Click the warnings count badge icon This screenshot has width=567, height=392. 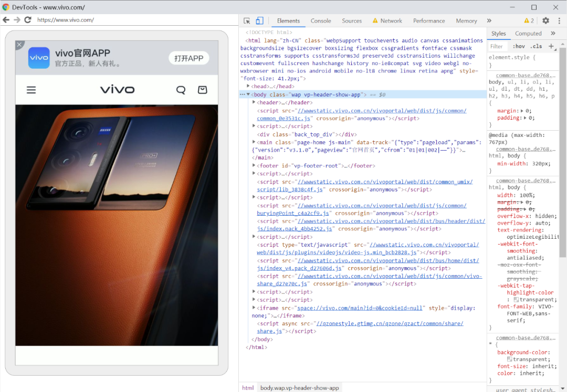[529, 20]
